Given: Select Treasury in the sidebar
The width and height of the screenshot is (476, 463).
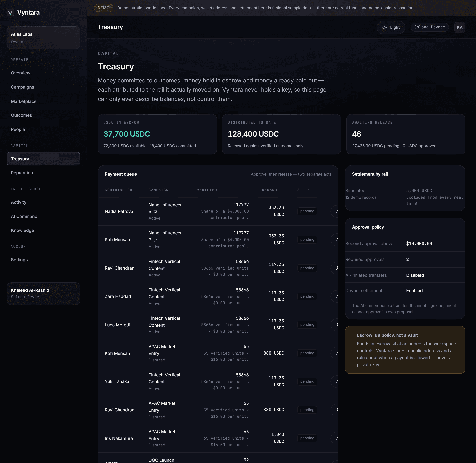Looking at the screenshot, I should (x=43, y=159).
